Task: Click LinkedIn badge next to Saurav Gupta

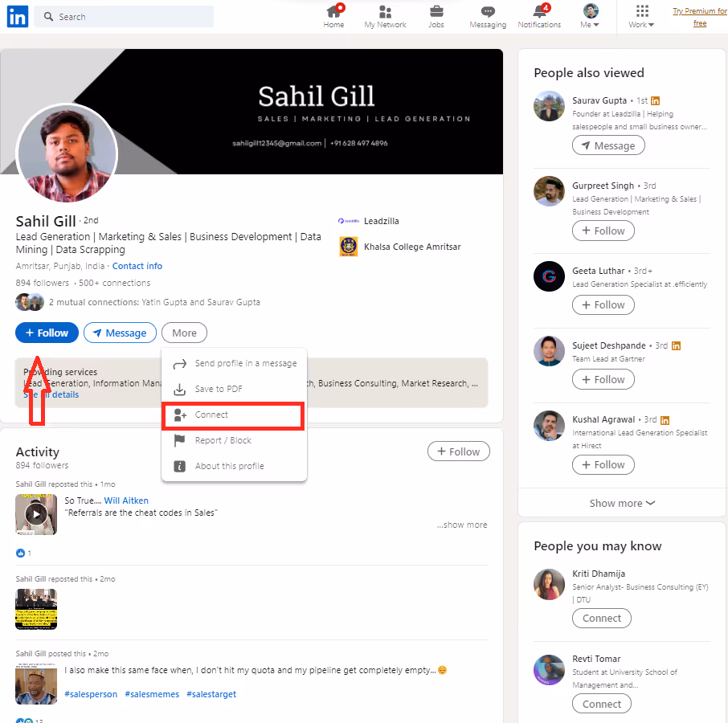Action: pos(655,100)
